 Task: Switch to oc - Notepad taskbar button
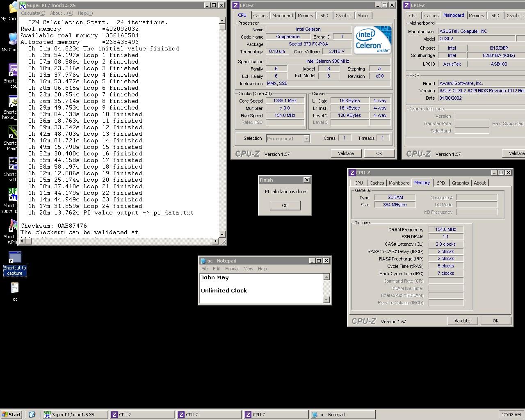[x=342, y=415]
